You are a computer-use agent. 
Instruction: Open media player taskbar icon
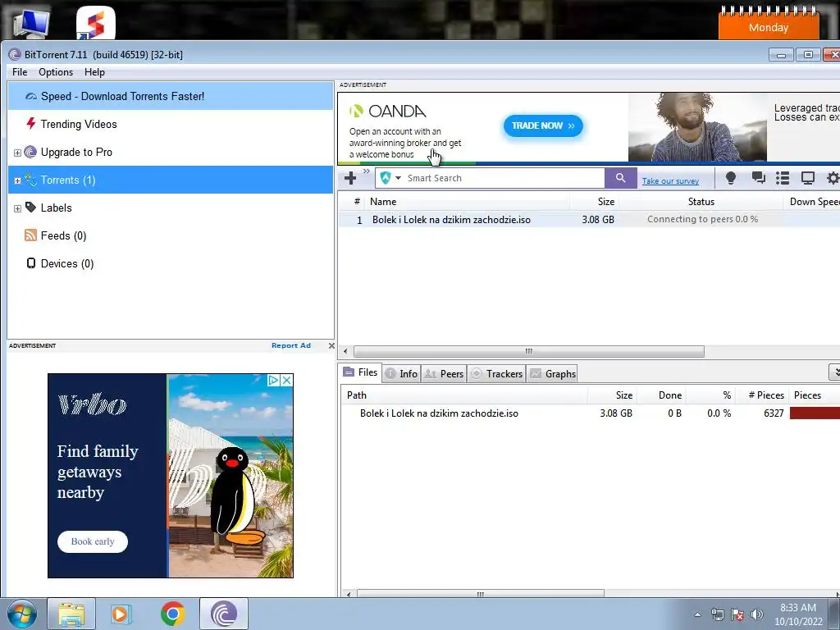(121, 614)
